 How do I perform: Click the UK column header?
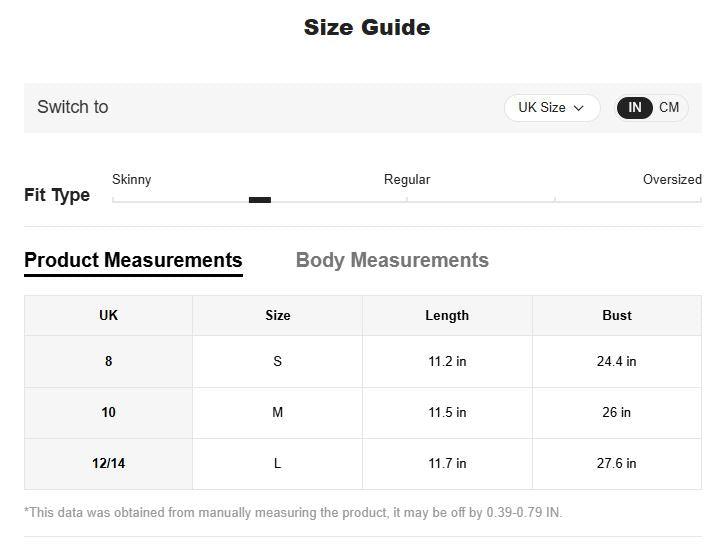click(108, 316)
